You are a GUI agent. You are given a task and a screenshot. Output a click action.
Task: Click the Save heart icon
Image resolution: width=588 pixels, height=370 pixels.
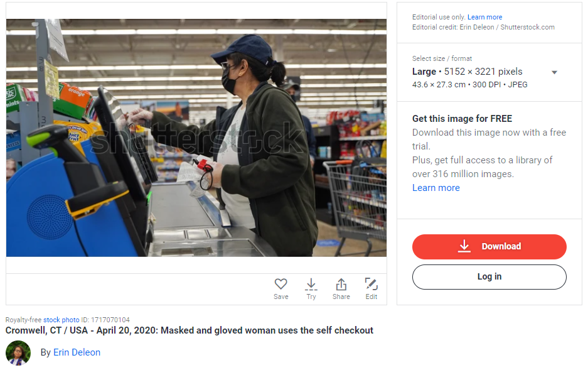281,284
